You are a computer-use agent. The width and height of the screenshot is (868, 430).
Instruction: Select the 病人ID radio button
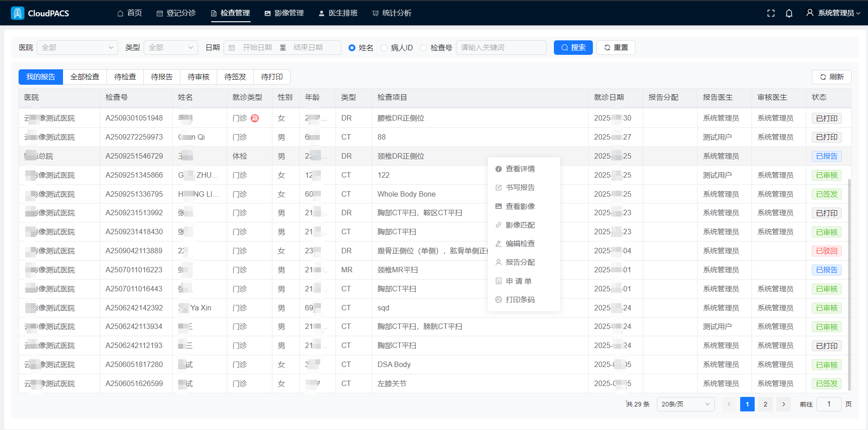(x=384, y=47)
